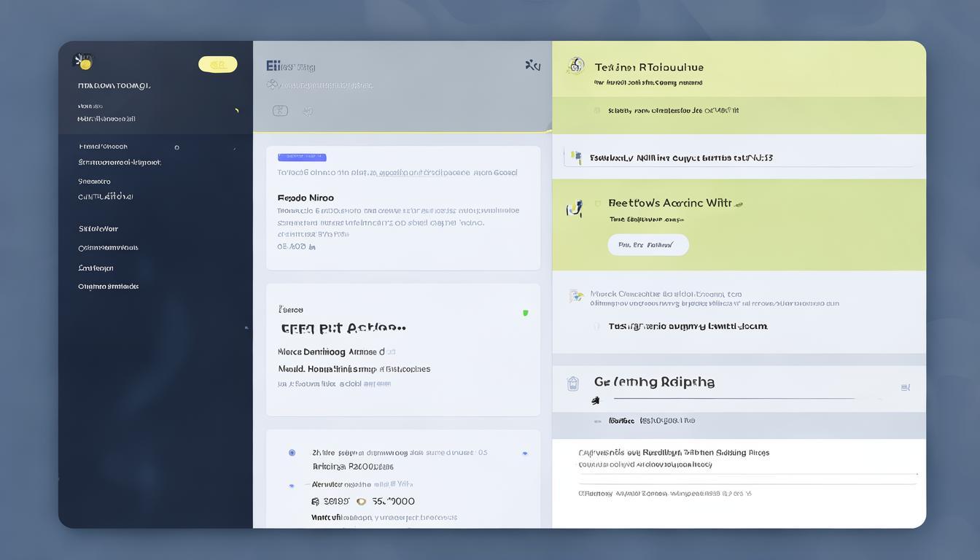Screen dimensions: 980x560
Task: Adjust the slider under 'Ge (emhg Rdiprha'
Action: pyautogui.click(x=733, y=399)
